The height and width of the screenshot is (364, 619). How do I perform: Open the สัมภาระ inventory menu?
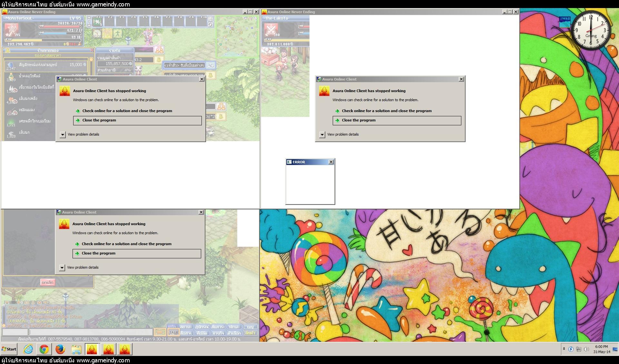coord(218,327)
